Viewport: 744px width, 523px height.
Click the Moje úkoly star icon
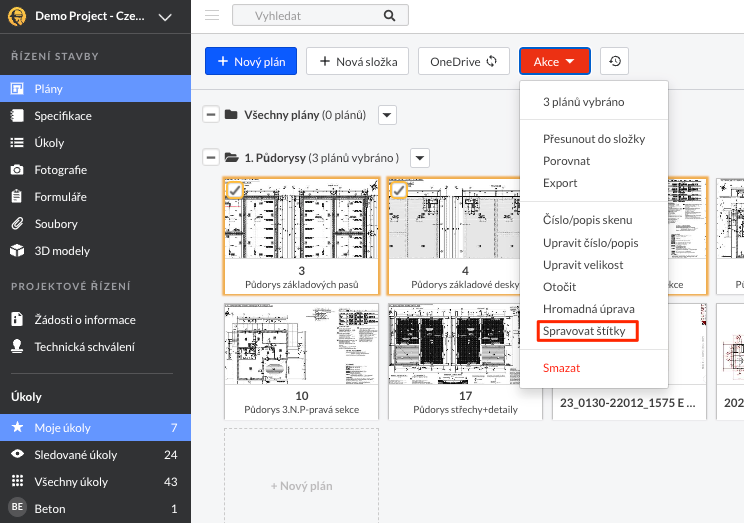coord(17,427)
